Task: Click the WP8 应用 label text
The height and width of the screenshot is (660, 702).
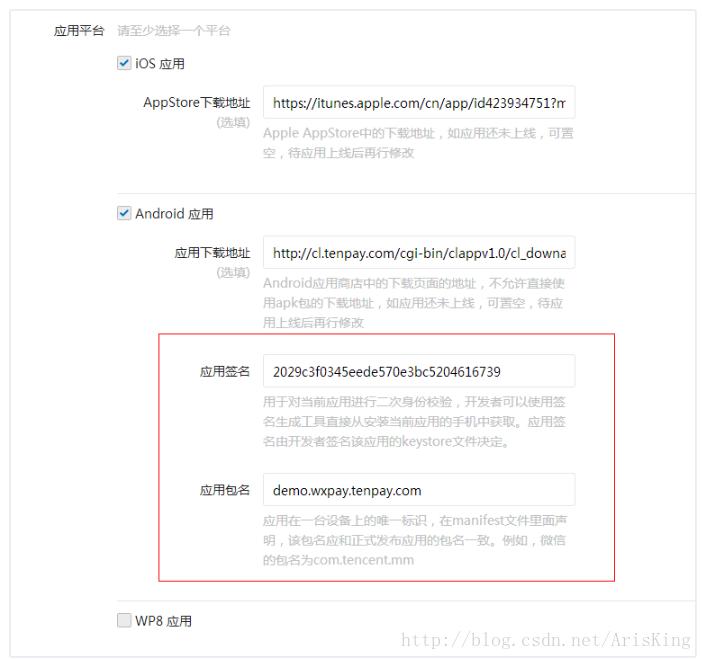Action: (163, 621)
